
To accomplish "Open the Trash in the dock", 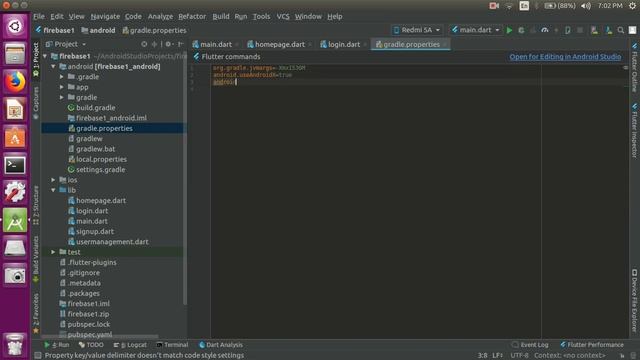I will pos(15,344).
